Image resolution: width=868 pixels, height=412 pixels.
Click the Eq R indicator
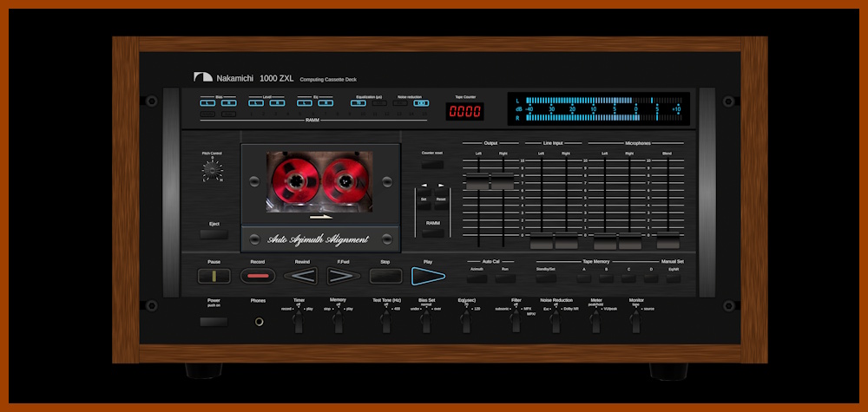click(325, 103)
